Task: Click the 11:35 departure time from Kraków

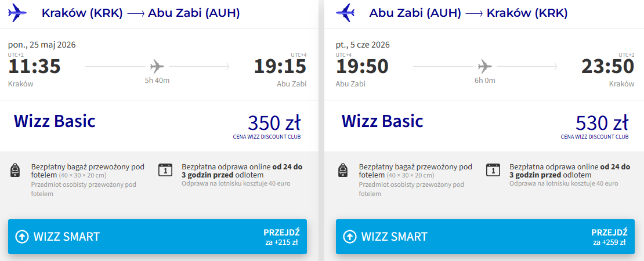Action: [34, 67]
